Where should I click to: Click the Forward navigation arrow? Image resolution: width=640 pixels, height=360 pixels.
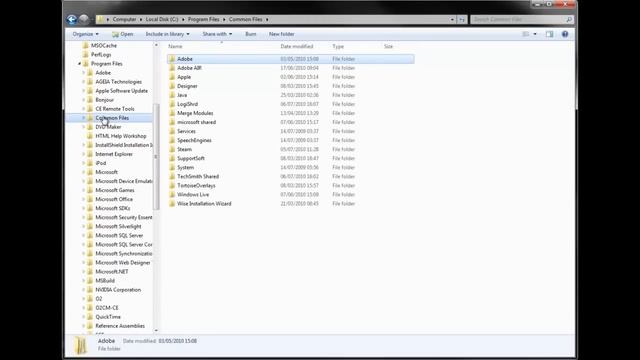(84, 19)
